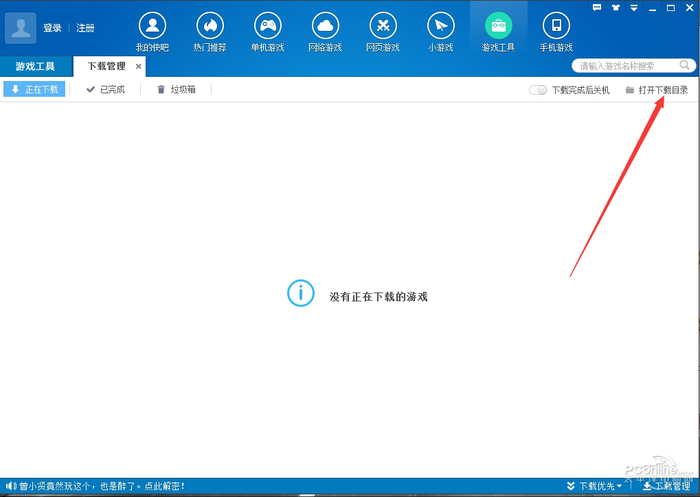Image resolution: width=700 pixels, height=497 pixels.
Task: Expand 下载优先 dropdown
Action: click(x=595, y=486)
